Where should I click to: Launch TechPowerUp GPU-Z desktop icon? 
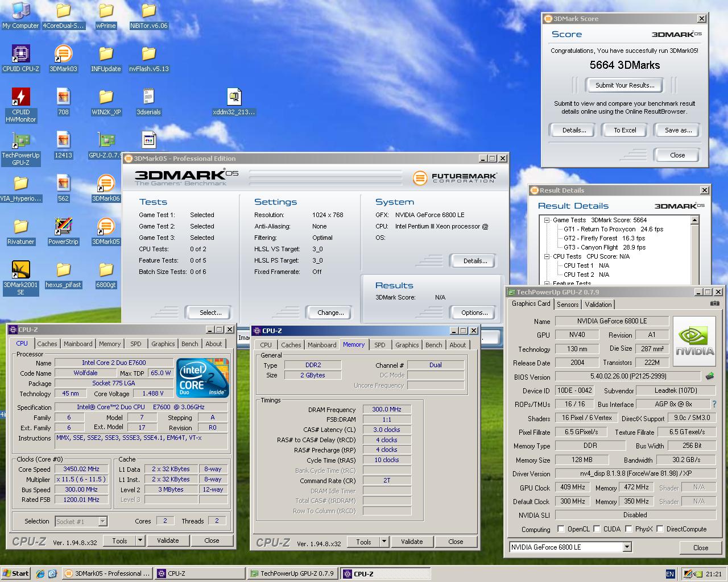tap(20, 148)
